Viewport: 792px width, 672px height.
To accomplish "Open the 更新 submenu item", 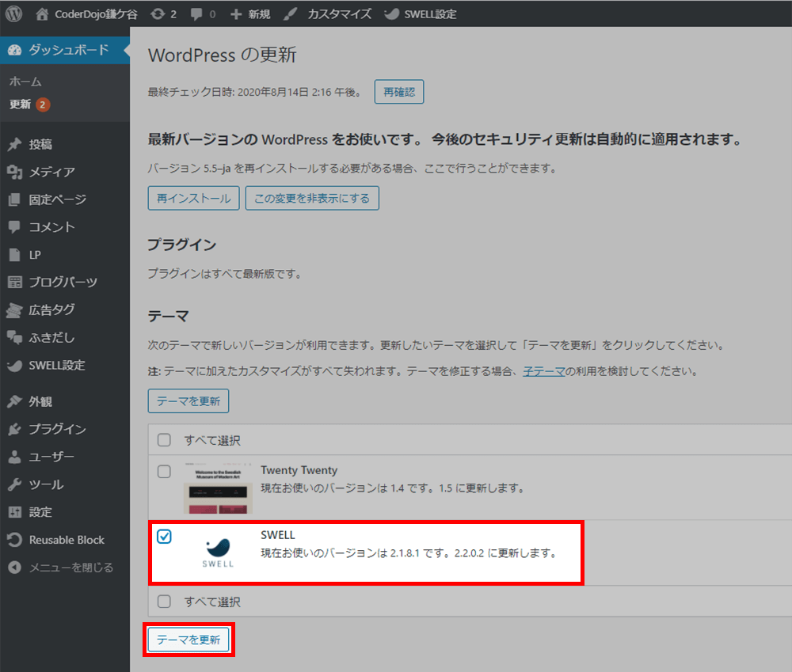I will pyautogui.click(x=21, y=104).
